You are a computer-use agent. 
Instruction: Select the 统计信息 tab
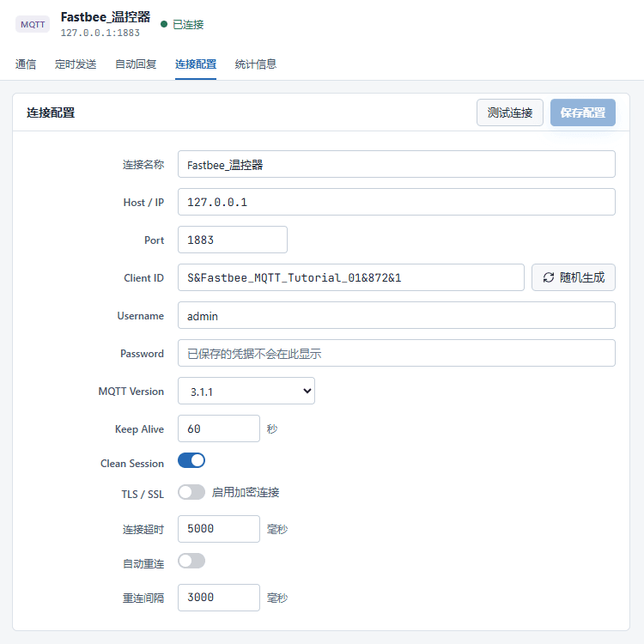256,64
